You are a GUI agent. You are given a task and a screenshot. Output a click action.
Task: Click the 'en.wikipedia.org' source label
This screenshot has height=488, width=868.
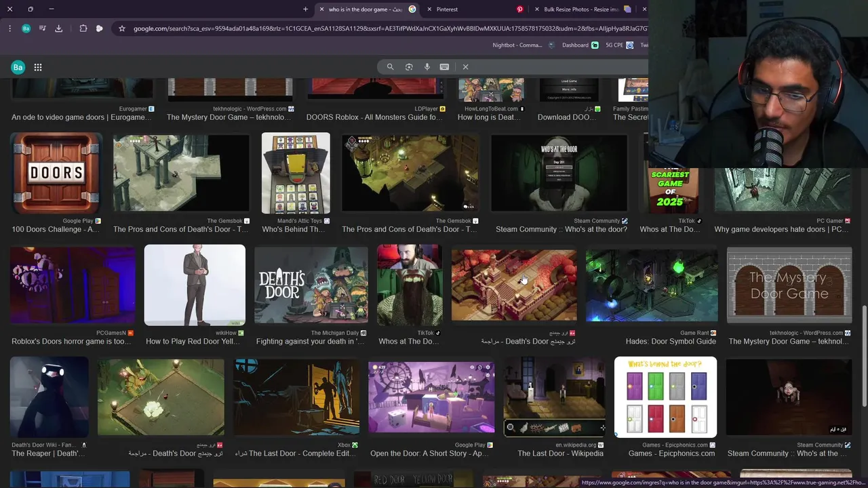pyautogui.click(x=576, y=445)
